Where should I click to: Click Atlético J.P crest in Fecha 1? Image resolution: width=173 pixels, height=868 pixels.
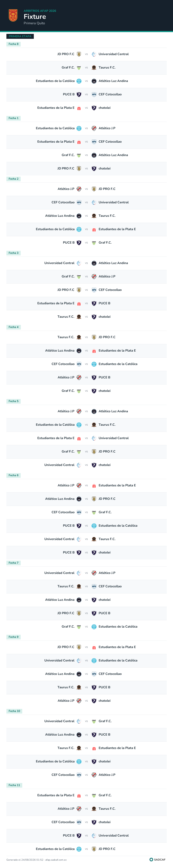coord(94,128)
